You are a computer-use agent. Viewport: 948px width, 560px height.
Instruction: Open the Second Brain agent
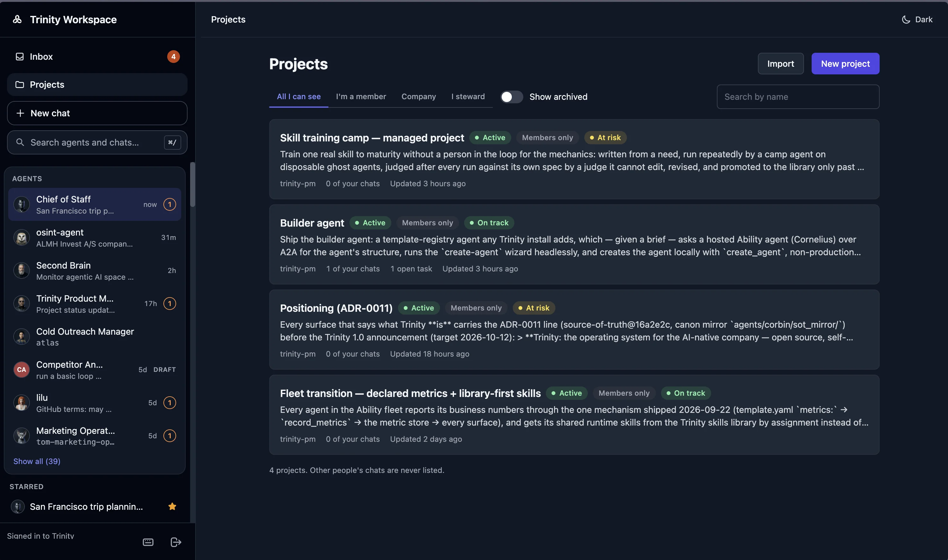pos(94,270)
